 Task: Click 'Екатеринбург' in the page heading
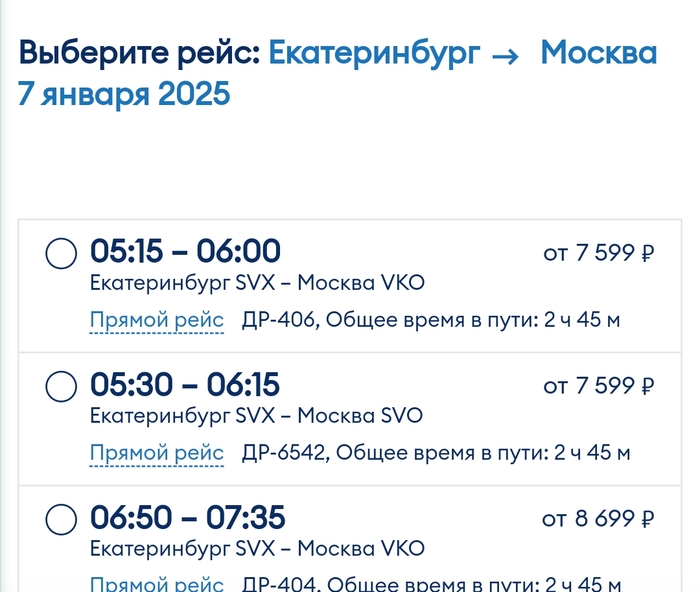(x=374, y=53)
